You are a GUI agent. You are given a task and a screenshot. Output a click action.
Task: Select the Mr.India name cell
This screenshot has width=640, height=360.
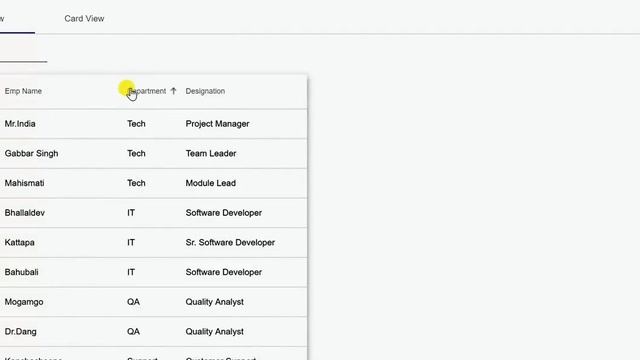click(20, 124)
